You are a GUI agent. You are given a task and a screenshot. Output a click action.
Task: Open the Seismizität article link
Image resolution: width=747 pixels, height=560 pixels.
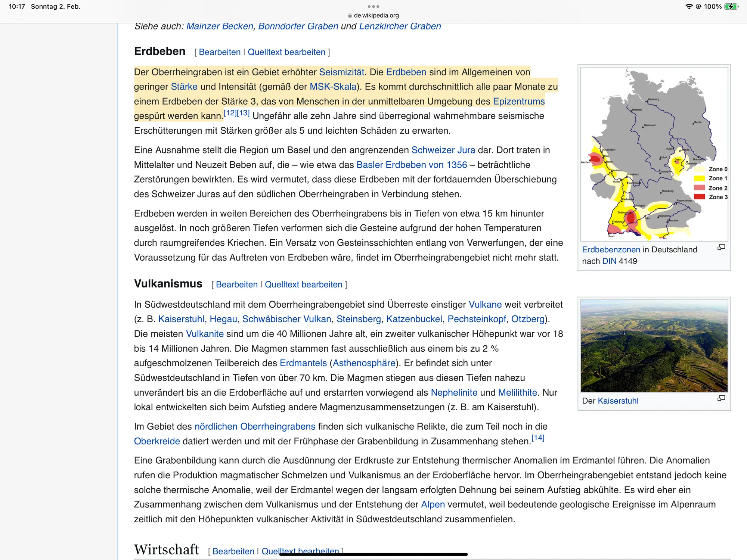coord(341,72)
